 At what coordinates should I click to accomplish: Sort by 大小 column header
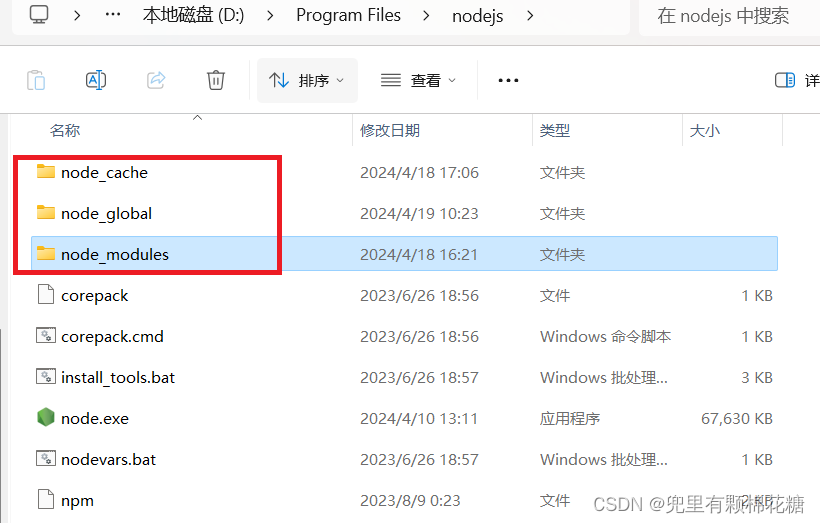[x=704, y=130]
